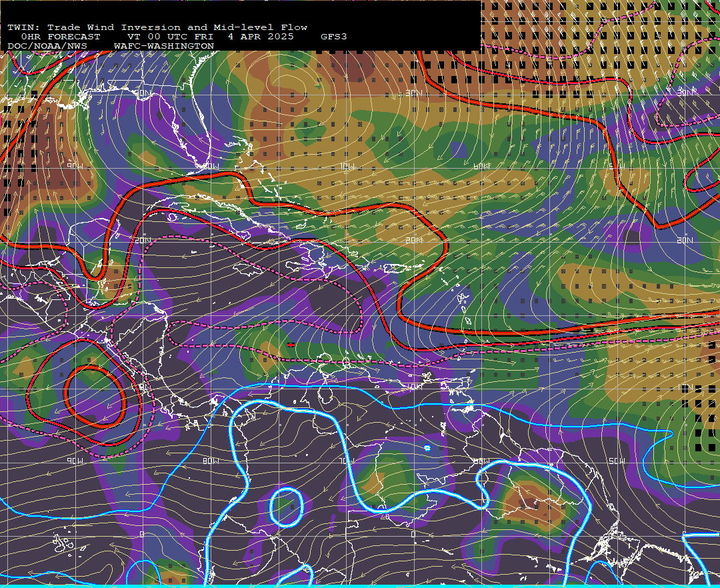This screenshot has height=588, width=720.
Task: Click the "GFS3" model label
Action: [x=334, y=37]
